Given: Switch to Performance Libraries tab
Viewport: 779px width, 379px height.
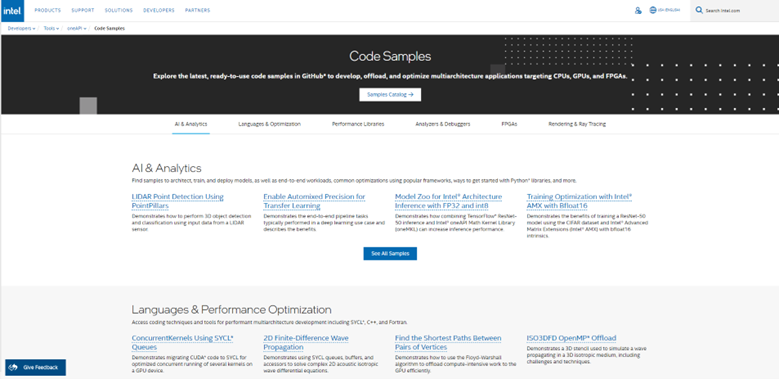Looking at the screenshot, I should (x=358, y=124).
